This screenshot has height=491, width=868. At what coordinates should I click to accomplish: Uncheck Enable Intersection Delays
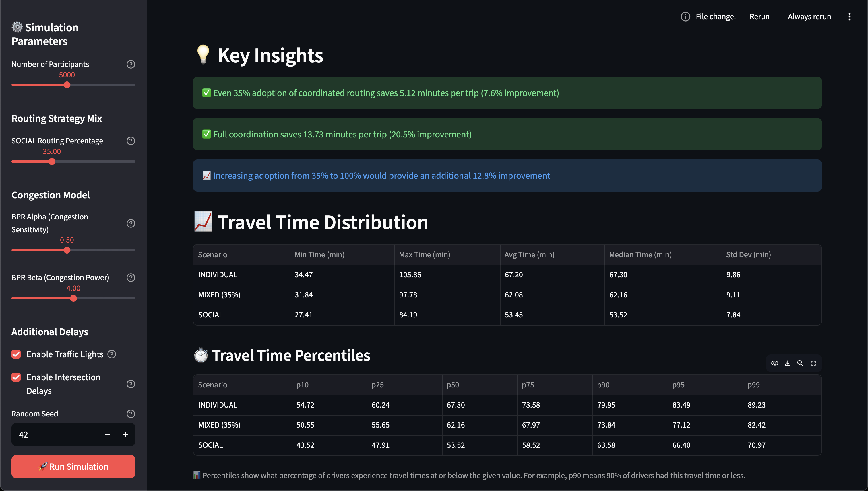(x=16, y=377)
